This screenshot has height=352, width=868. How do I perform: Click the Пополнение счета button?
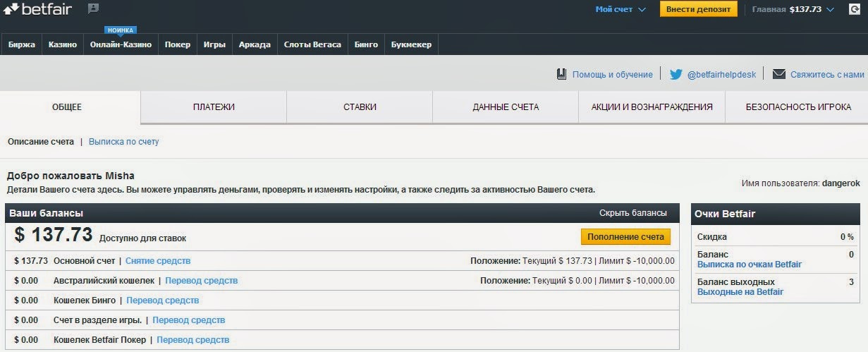coord(626,236)
